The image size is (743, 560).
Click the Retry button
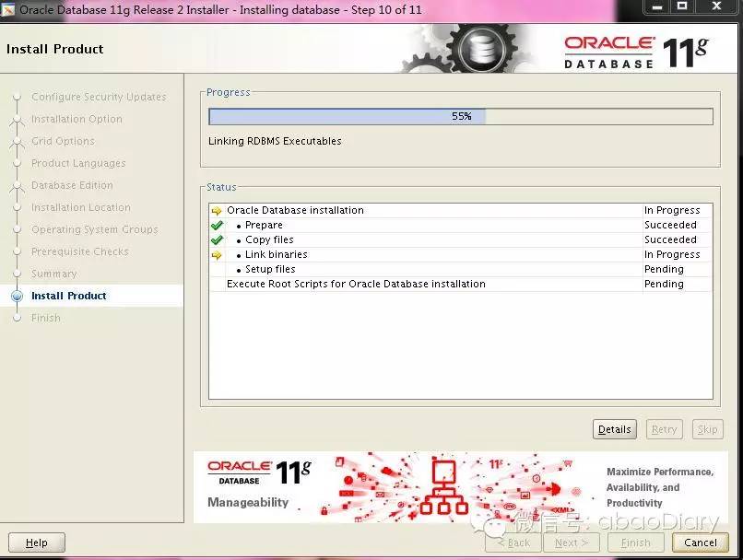[664, 429]
